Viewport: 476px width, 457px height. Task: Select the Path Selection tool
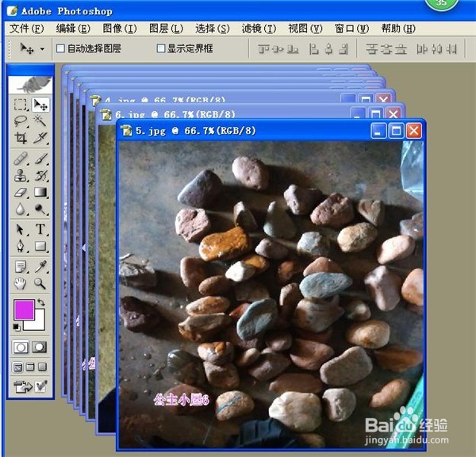point(21,229)
